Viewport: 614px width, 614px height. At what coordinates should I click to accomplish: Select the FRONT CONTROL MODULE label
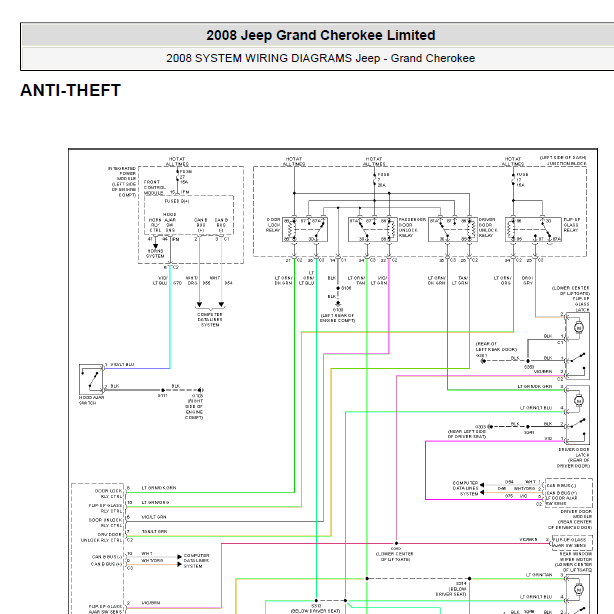[154, 188]
